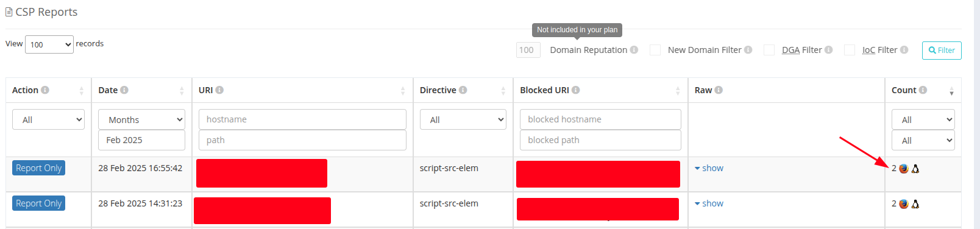Click Report Only button in 14:31:23 row

pos(38,203)
